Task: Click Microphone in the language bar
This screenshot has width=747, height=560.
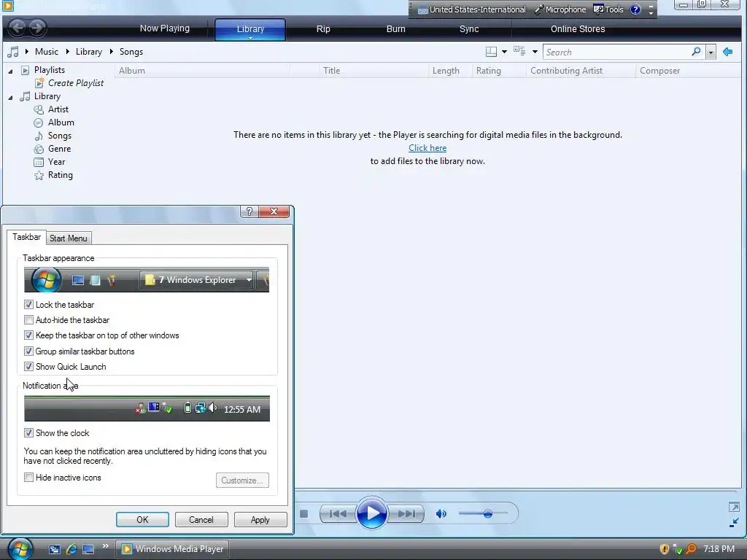Action: coord(560,9)
